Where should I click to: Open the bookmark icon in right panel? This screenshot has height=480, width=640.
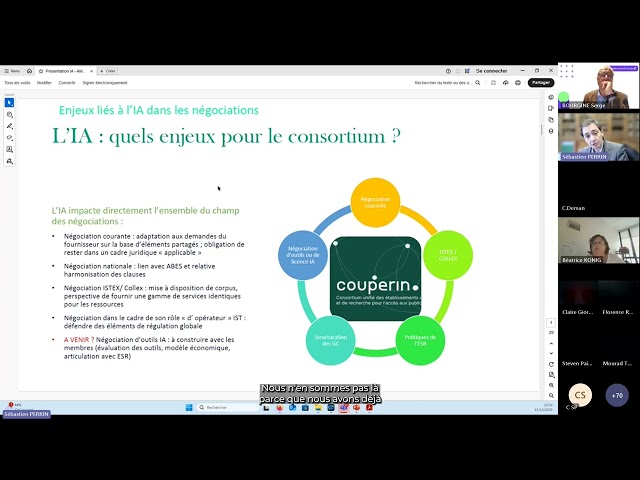pyautogui.click(x=551, y=131)
